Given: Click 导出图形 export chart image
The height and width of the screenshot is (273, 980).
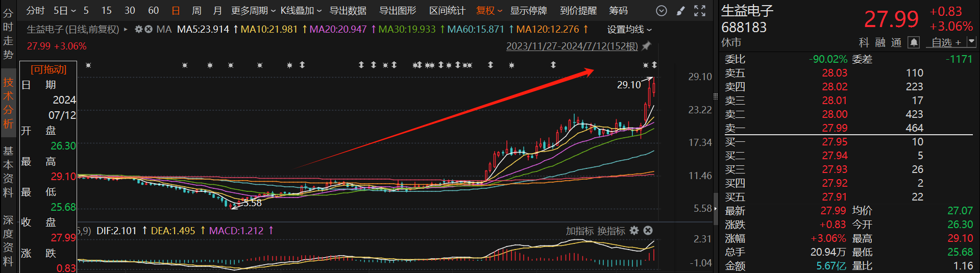Looking at the screenshot, I should [398, 11].
